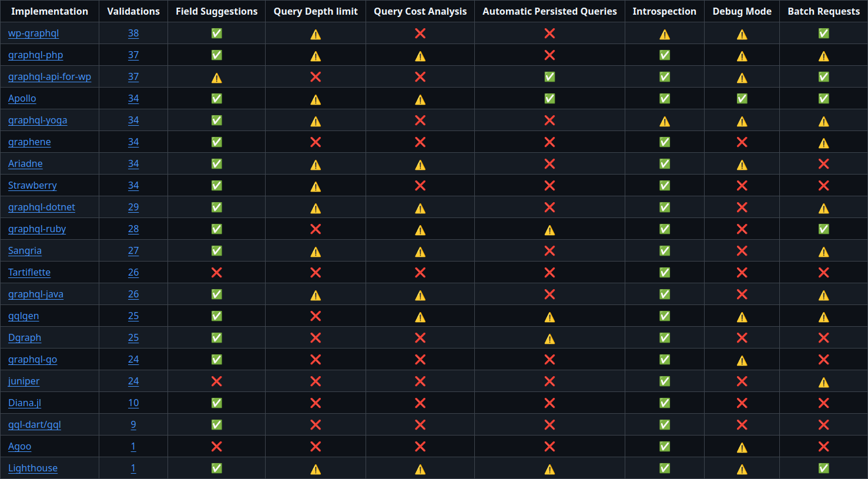This screenshot has width=868, height=479.
Task: Open graphql-ruby's 28 validations link
Action: coord(133,229)
